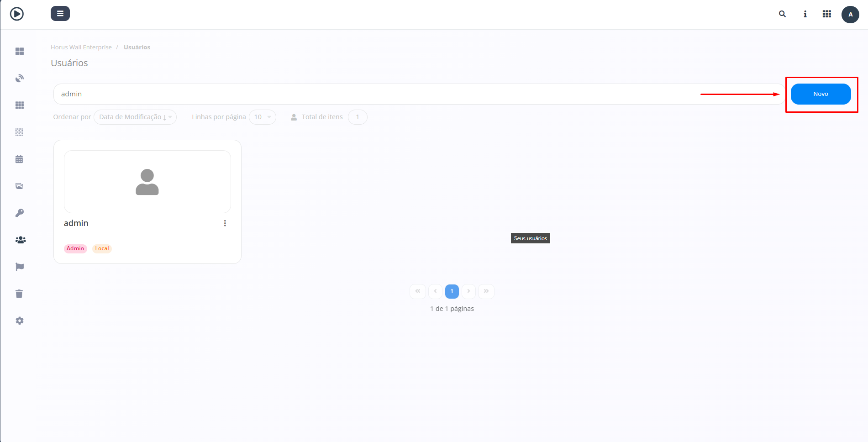Select page 1 in pagination

tap(452, 291)
